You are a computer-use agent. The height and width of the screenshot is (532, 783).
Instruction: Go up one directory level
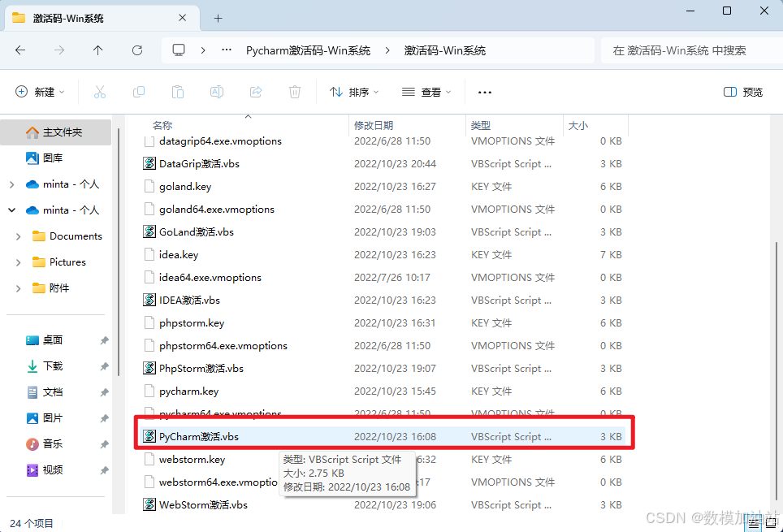click(98, 50)
